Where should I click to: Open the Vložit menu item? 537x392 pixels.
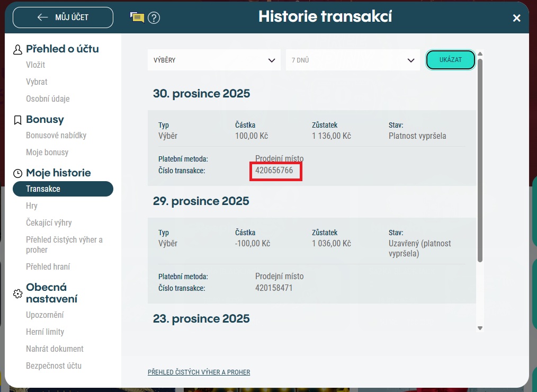[x=35, y=65]
